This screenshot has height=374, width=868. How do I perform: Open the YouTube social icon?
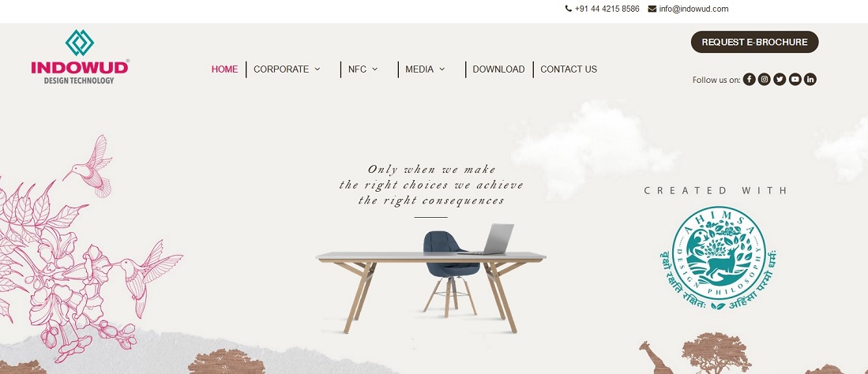795,80
